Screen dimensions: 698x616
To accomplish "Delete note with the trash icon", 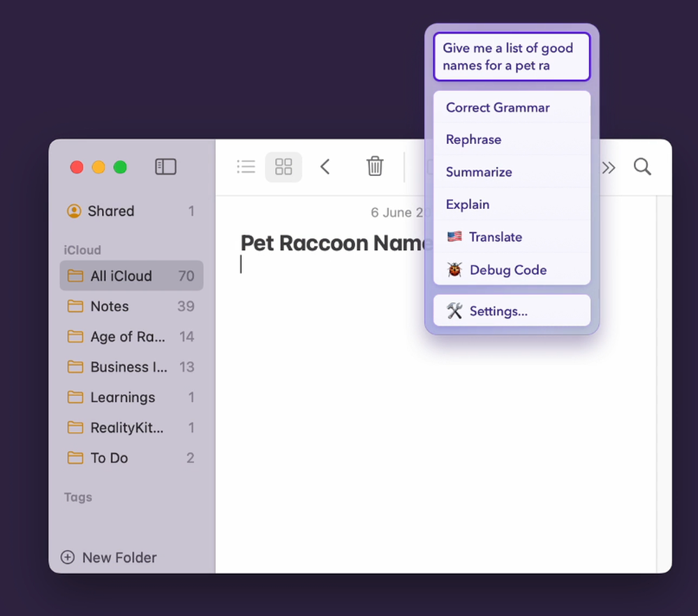I will point(375,166).
